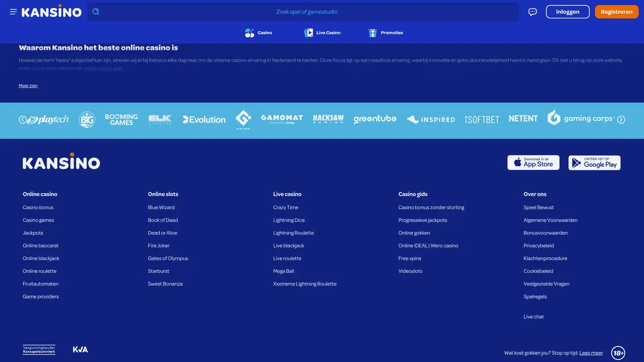Click the NetEnt provider logo
This screenshot has height=362, width=644.
click(523, 119)
